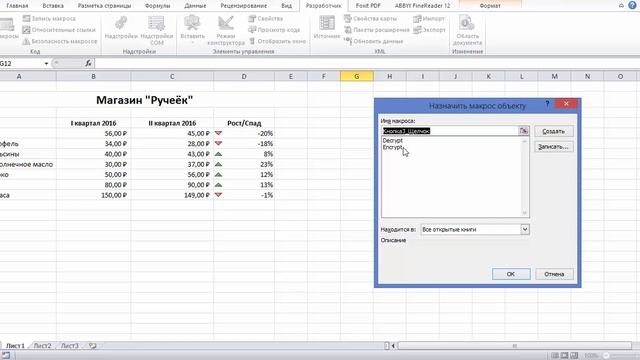Select column B header

(x=93, y=76)
